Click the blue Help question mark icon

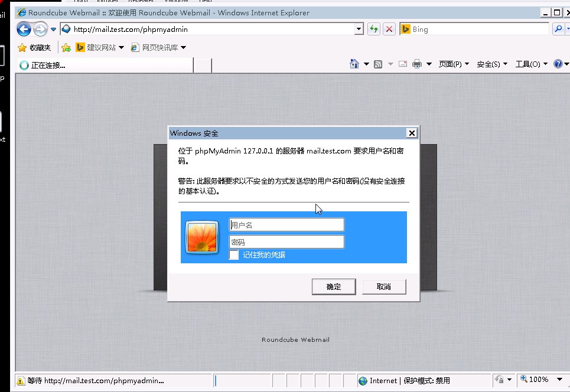coord(558,64)
